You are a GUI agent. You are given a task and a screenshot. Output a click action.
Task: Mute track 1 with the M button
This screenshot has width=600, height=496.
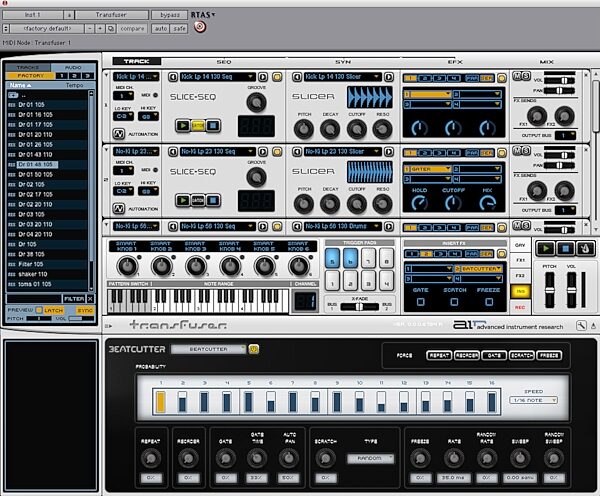click(517, 76)
